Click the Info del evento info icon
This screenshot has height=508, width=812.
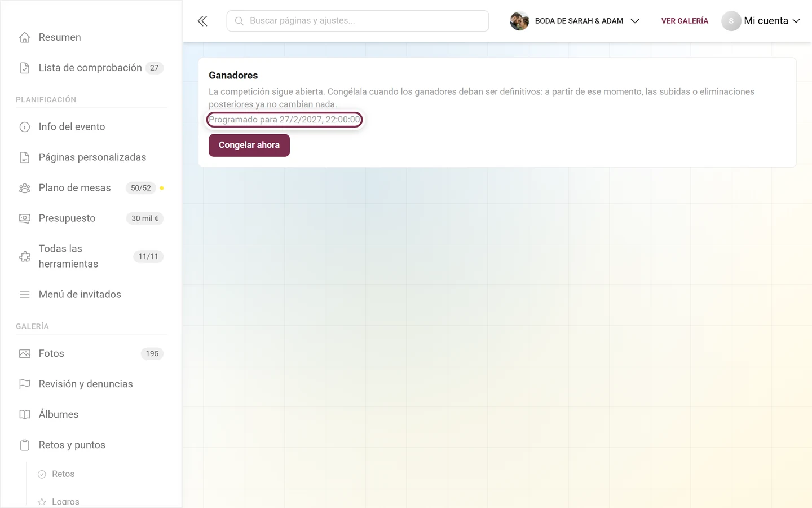[25, 127]
